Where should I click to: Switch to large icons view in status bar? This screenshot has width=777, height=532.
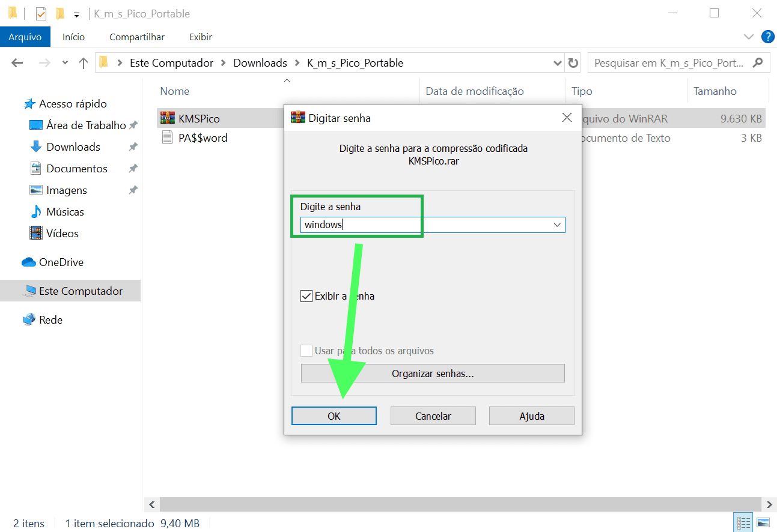(x=763, y=522)
